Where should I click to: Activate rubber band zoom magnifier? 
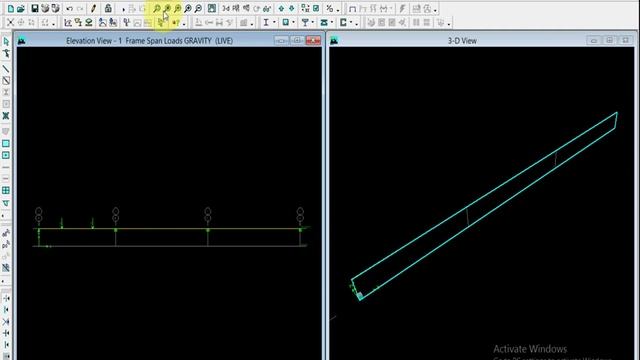(156, 8)
